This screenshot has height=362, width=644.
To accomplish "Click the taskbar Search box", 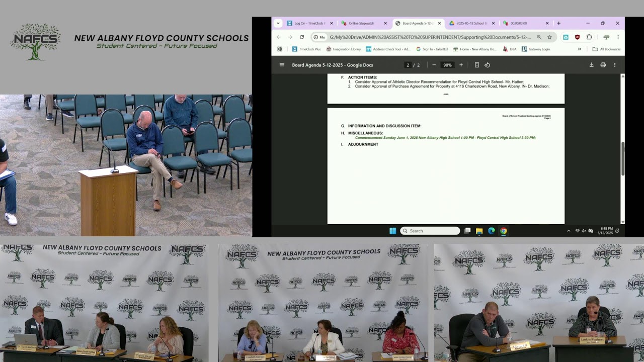I will [x=430, y=231].
